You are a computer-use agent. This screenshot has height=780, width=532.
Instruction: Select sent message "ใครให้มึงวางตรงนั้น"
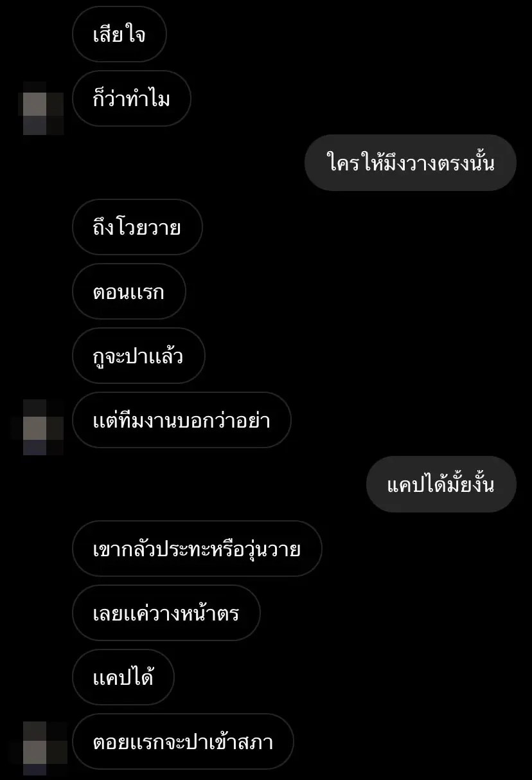(411, 163)
